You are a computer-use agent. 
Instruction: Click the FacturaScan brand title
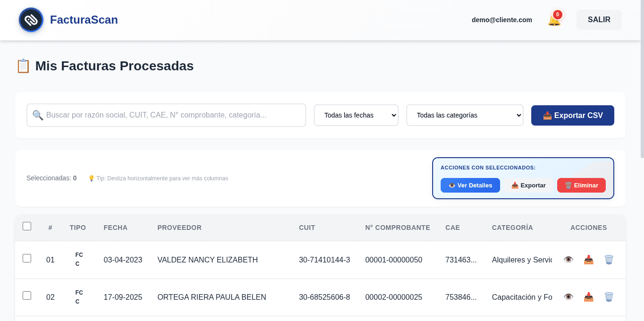click(84, 20)
